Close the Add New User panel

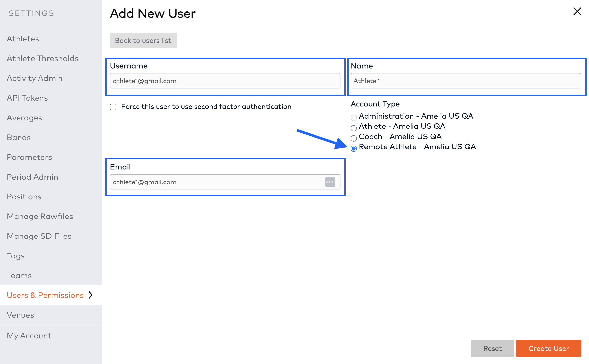click(577, 11)
